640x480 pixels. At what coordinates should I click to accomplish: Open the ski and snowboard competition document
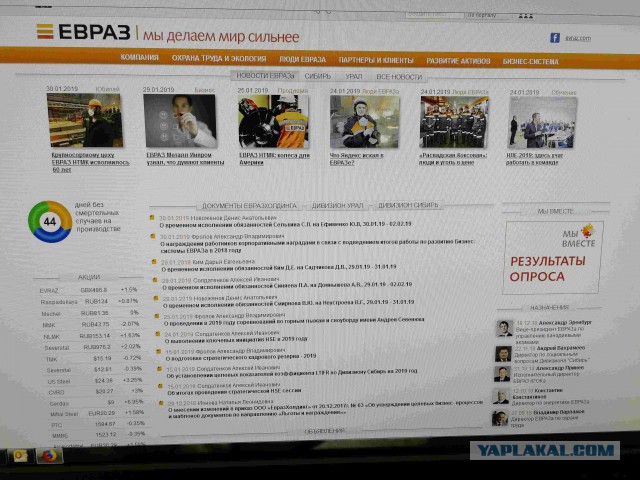[294, 321]
